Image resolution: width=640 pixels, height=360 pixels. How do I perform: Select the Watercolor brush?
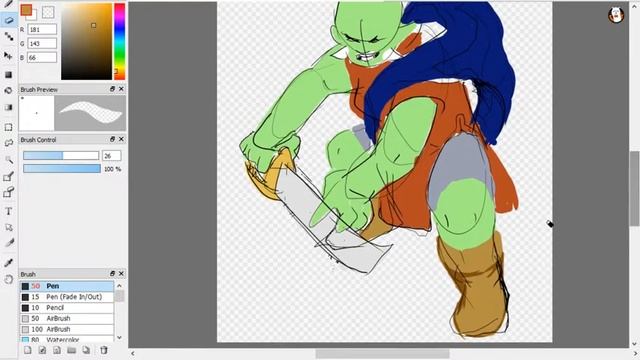point(67,339)
